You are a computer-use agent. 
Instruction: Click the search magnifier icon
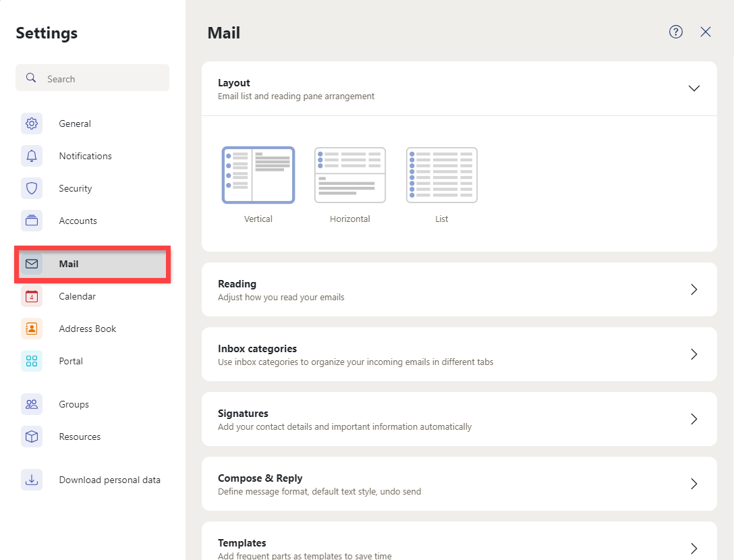[31, 78]
